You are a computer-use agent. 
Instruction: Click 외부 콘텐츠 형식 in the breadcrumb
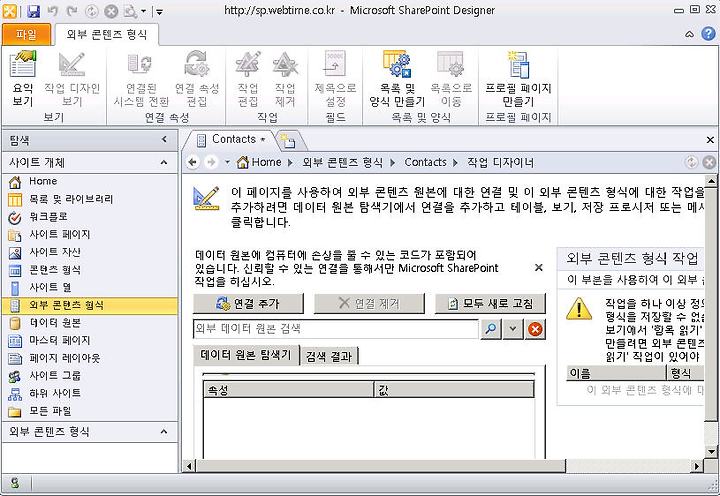point(343,162)
